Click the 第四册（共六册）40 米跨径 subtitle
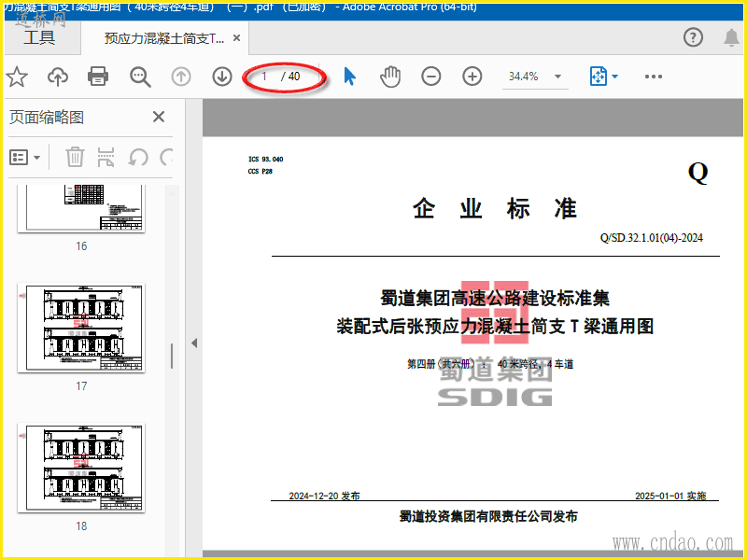747x560 pixels. 489,364
